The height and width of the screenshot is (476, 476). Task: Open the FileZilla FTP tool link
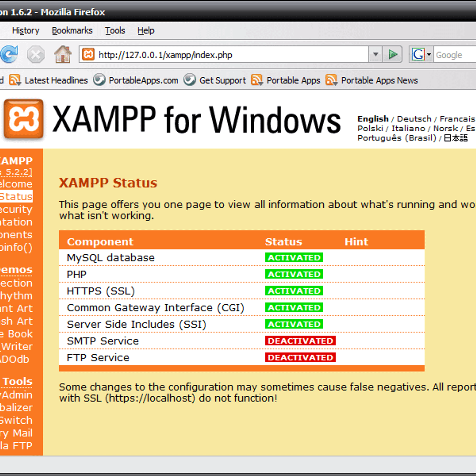coord(16,445)
